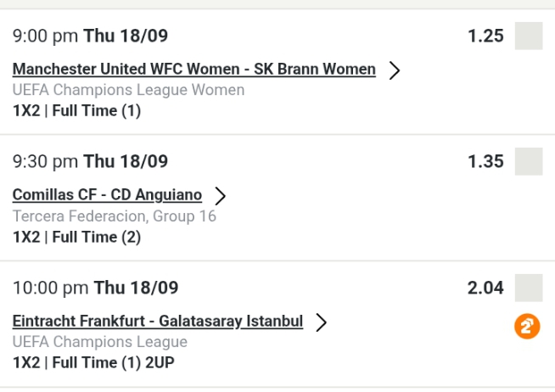555x392 pixels.
Task: Click Tercera Federacion, Group 16 label
Action: tap(115, 216)
